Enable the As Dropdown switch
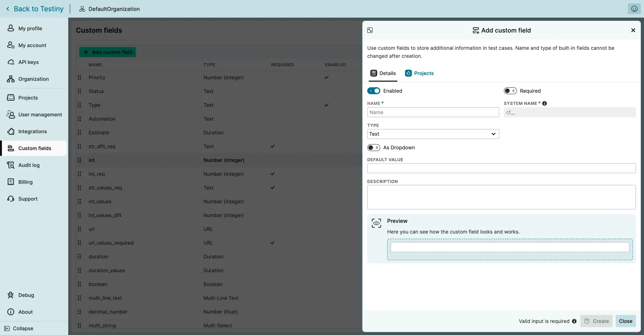Viewport: 644px width, 335px height. point(374,147)
